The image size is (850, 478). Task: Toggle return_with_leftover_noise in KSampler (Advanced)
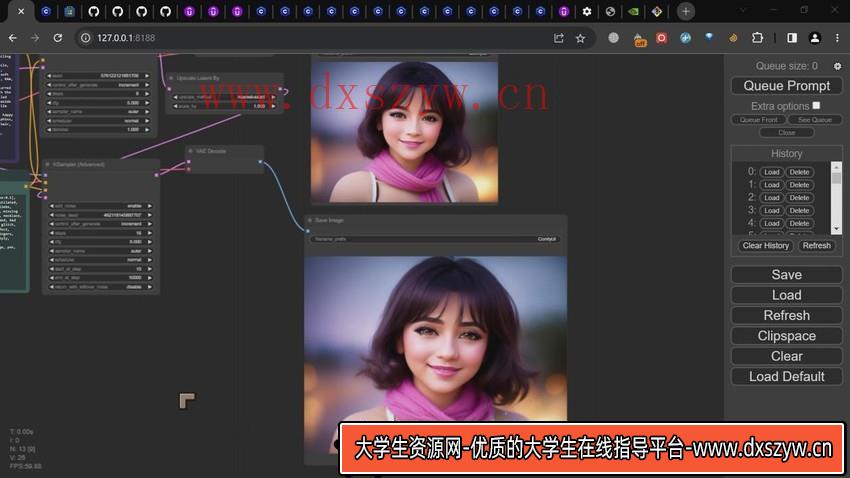pyautogui.click(x=100, y=287)
